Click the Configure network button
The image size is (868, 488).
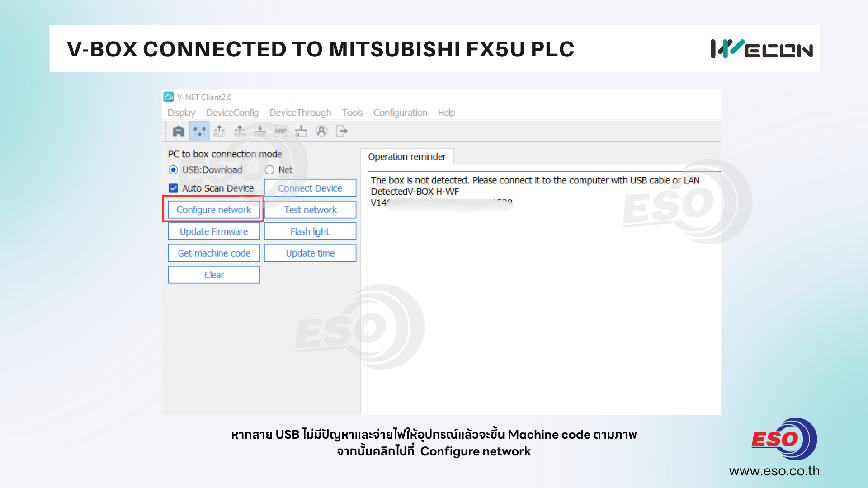point(214,210)
